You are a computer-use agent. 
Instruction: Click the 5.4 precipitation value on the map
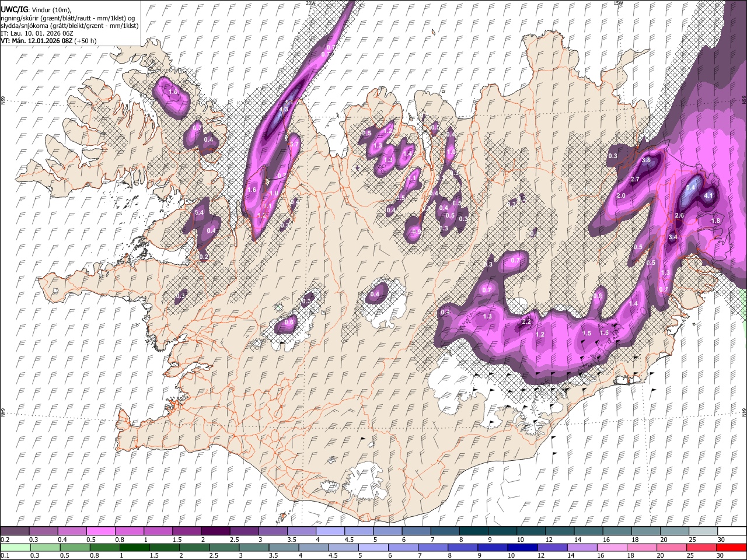[x=691, y=187]
